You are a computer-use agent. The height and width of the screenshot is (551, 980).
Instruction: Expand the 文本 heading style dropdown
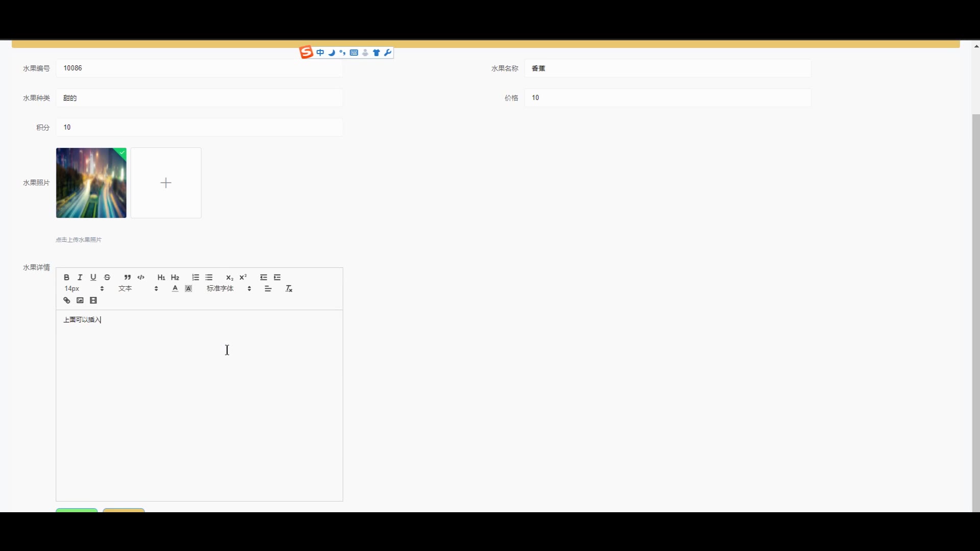coord(138,289)
